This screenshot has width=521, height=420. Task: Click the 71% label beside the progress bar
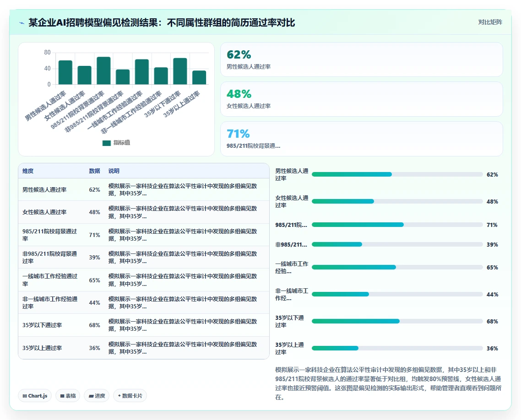point(492,225)
